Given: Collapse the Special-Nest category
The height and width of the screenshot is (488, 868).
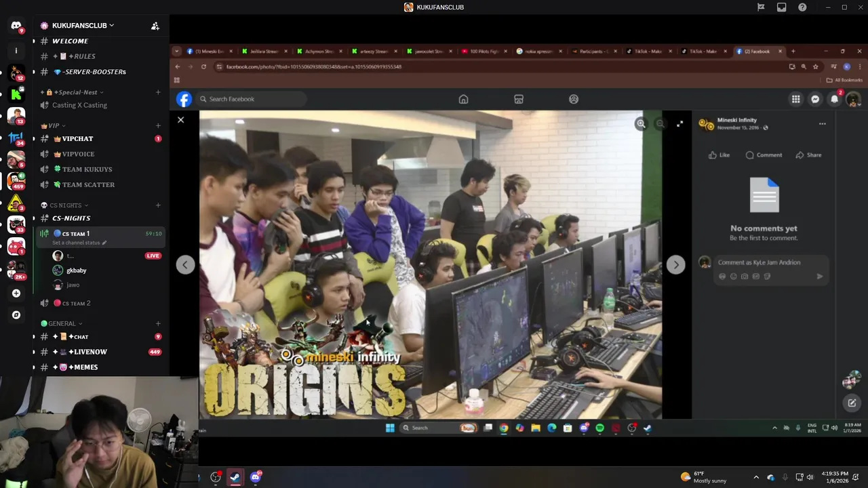Looking at the screenshot, I should [x=72, y=92].
